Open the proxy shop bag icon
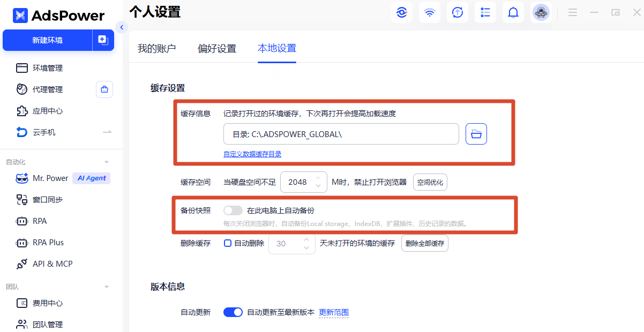This screenshot has width=644, height=332. 104,89
